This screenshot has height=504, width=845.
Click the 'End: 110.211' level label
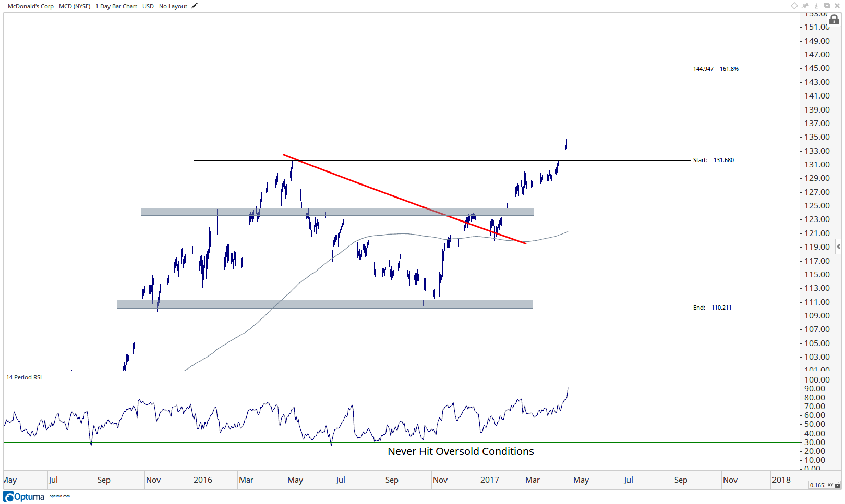tap(712, 308)
